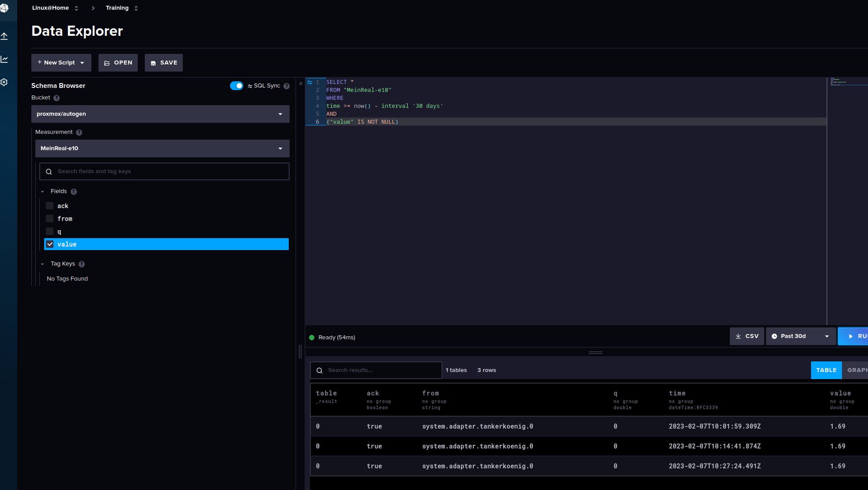
Task: Run the SQL query
Action: click(854, 336)
